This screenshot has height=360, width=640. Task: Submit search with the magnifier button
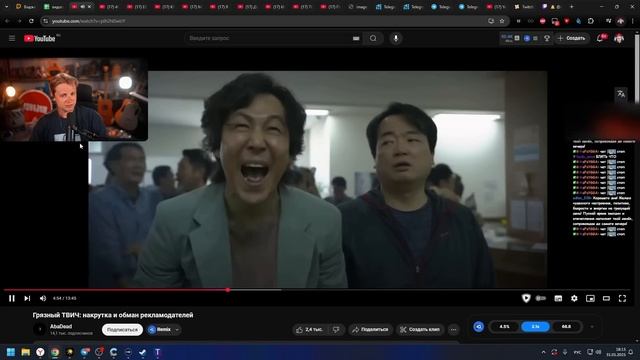(373, 38)
